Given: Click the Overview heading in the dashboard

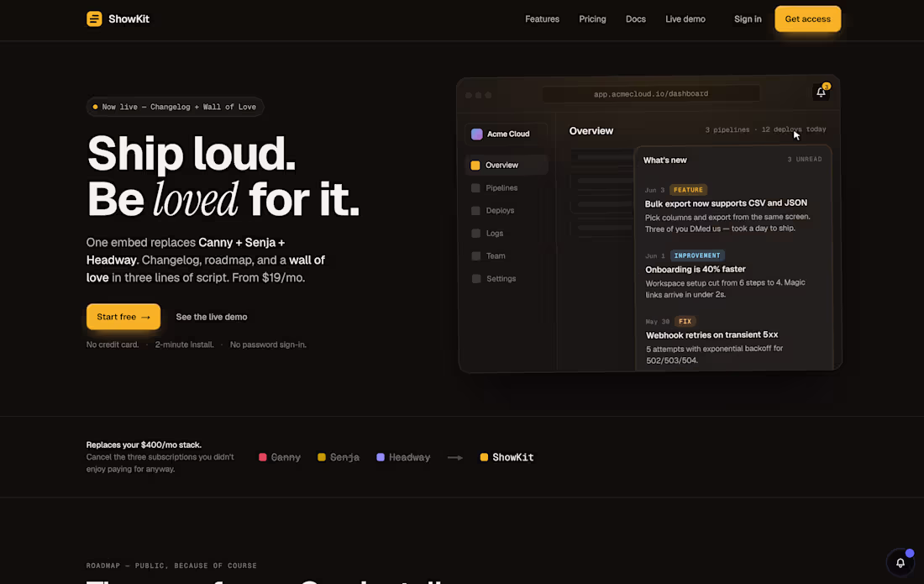Looking at the screenshot, I should pyautogui.click(x=591, y=131).
